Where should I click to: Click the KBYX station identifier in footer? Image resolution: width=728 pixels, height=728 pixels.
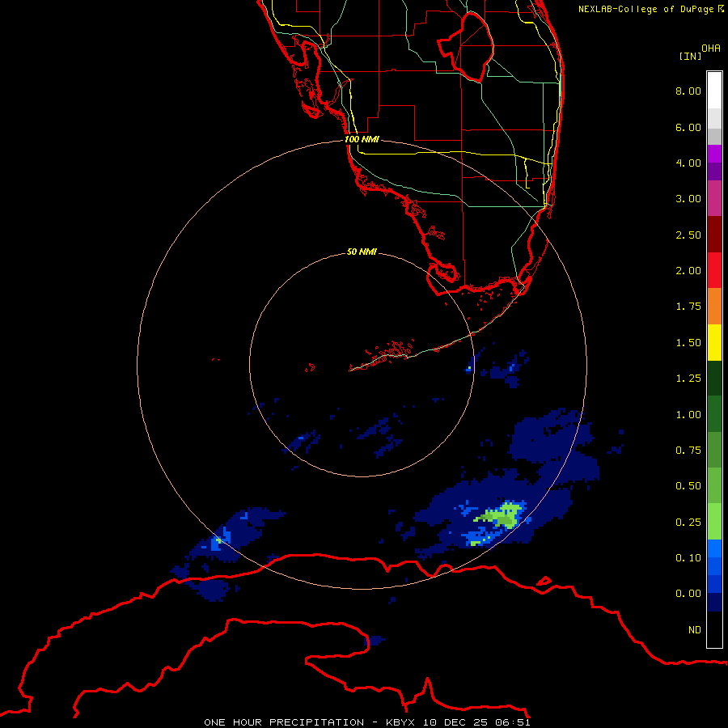point(402,722)
